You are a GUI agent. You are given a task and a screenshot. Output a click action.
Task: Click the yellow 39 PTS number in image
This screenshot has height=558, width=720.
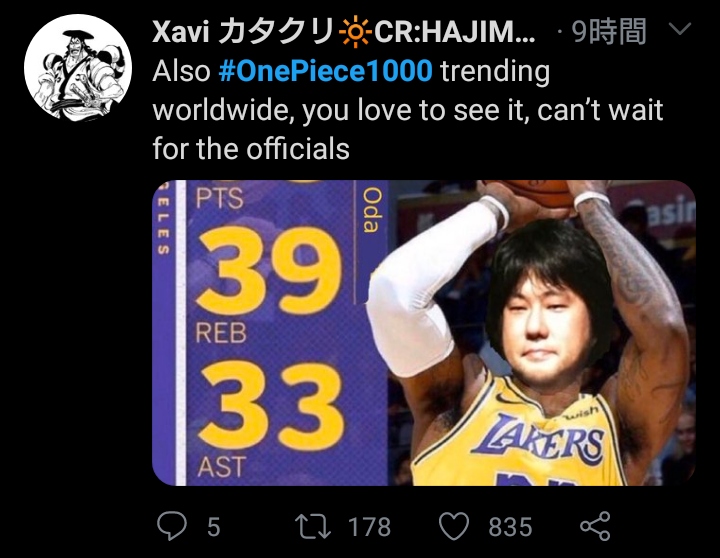(x=270, y=270)
